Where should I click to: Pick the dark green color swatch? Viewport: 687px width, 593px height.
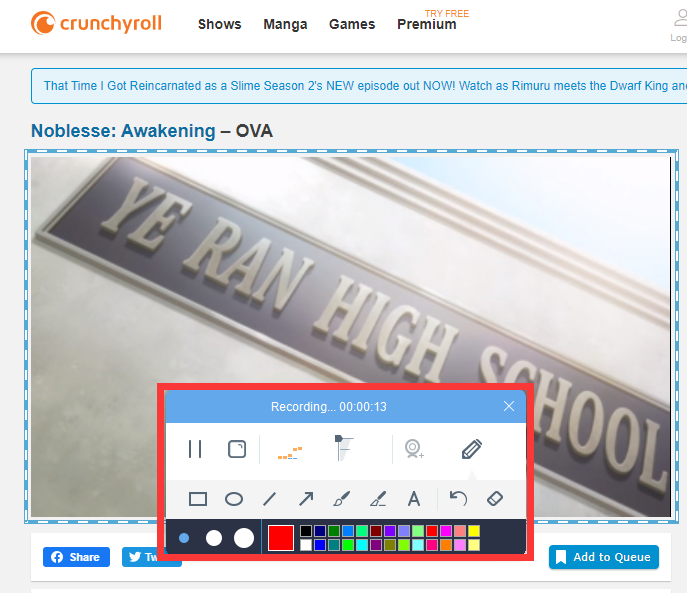coord(334,531)
